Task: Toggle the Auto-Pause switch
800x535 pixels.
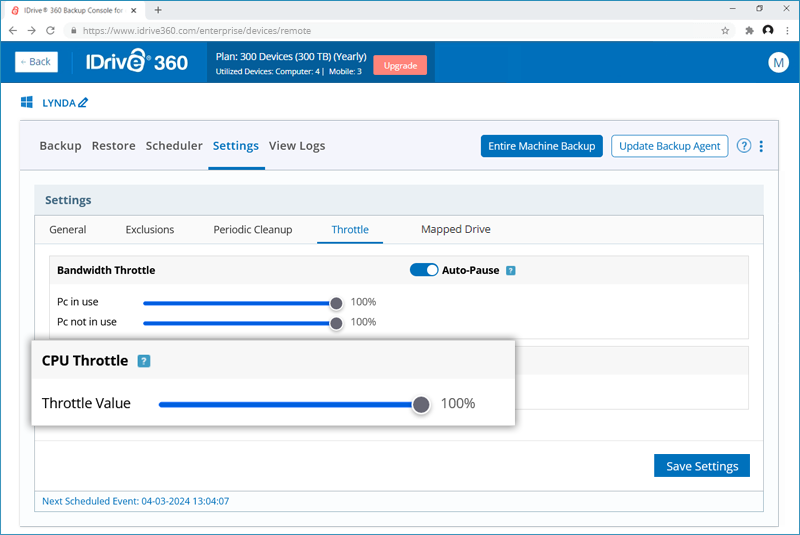Action: click(x=423, y=270)
